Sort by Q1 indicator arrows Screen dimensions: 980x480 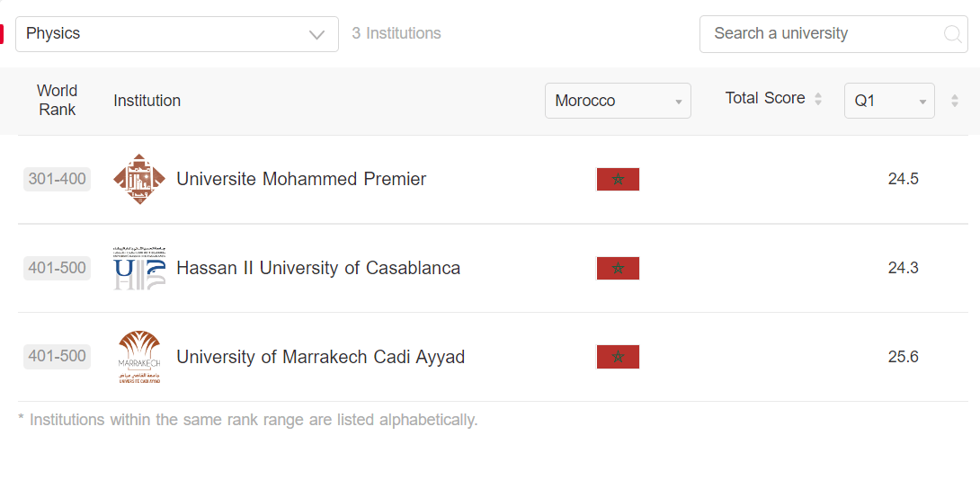(955, 101)
